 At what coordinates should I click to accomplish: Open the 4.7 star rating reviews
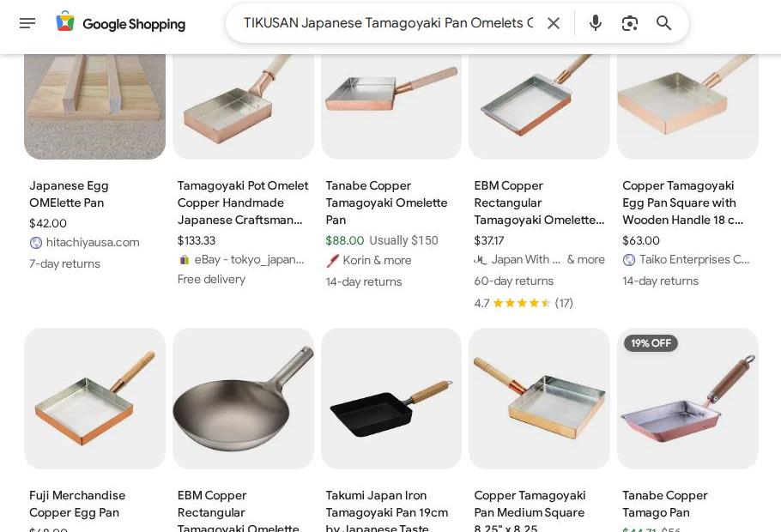tap(524, 303)
